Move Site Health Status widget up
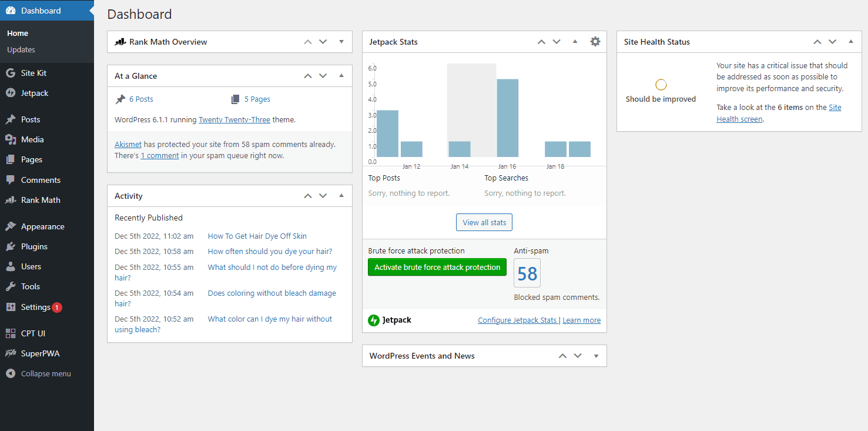Viewport: 868px width, 431px height. coord(817,42)
